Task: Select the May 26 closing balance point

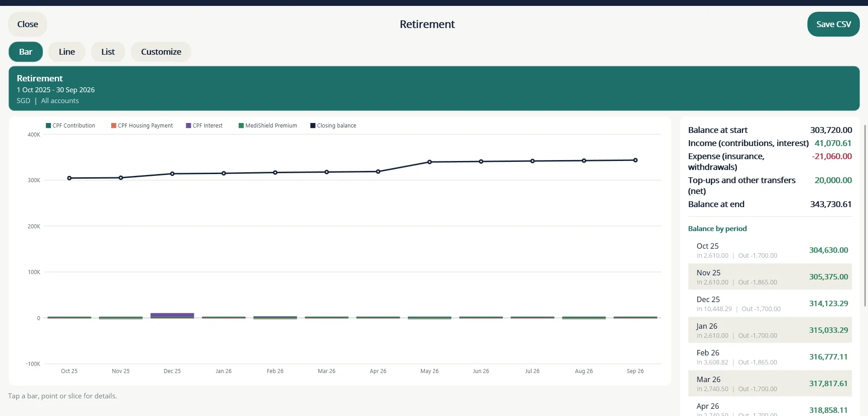Action: [429, 162]
